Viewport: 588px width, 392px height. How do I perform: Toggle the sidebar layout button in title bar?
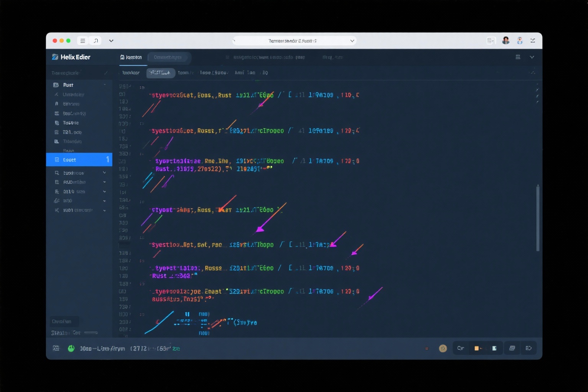pos(490,41)
